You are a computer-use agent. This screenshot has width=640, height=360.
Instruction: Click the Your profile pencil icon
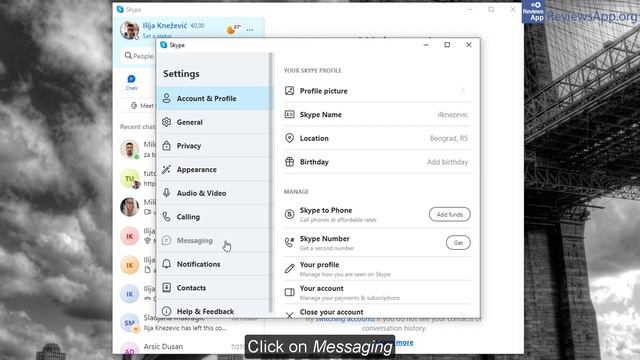tap(289, 269)
